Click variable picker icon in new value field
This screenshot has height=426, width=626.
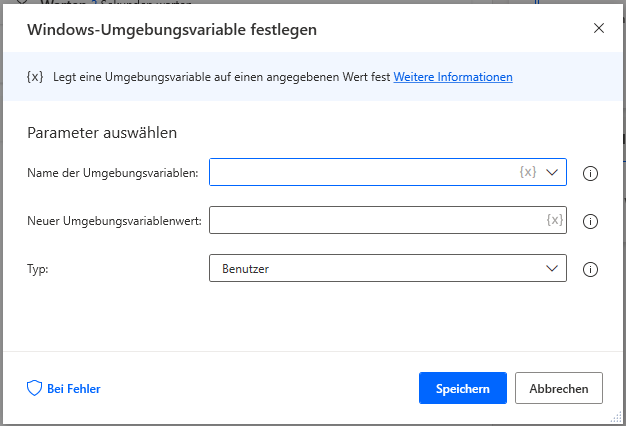(x=555, y=220)
